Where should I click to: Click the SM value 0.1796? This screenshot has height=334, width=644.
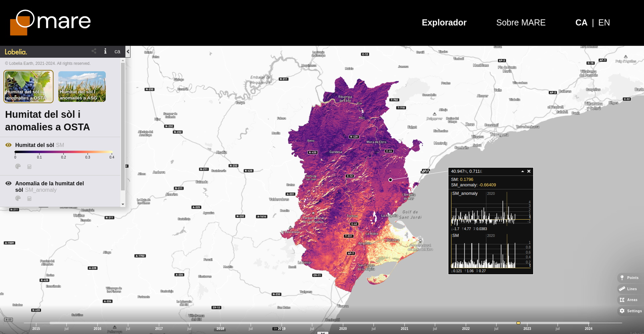tap(466, 179)
